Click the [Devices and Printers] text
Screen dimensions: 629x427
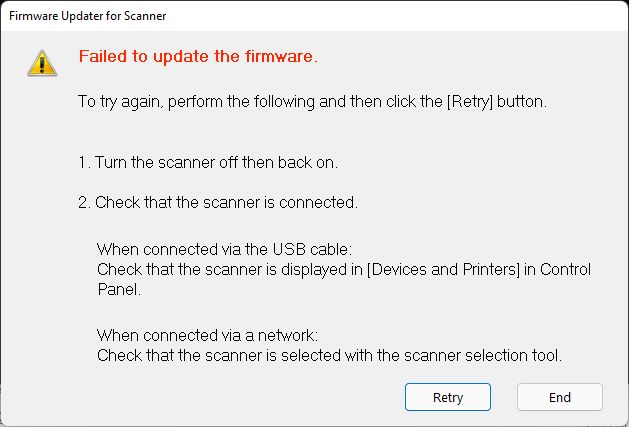pyautogui.click(x=443, y=269)
